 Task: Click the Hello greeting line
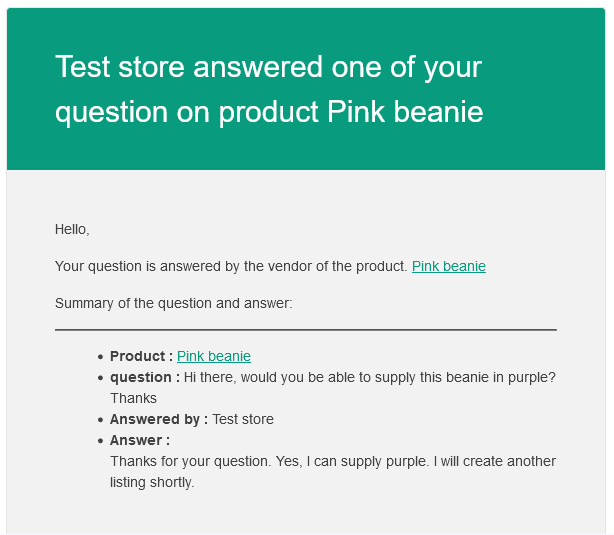pos(72,229)
